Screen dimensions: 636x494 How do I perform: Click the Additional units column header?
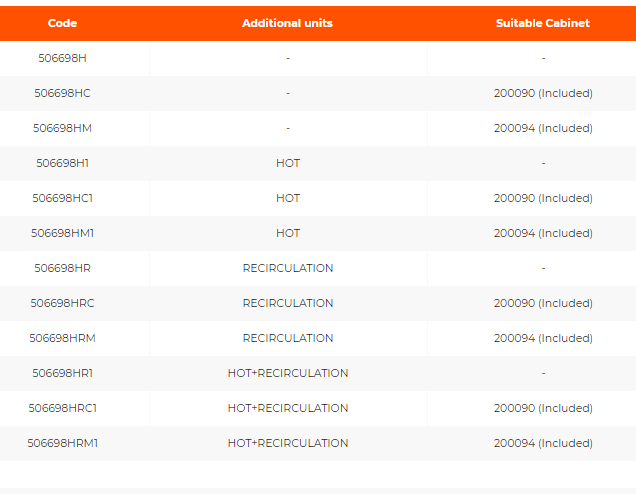pos(287,23)
